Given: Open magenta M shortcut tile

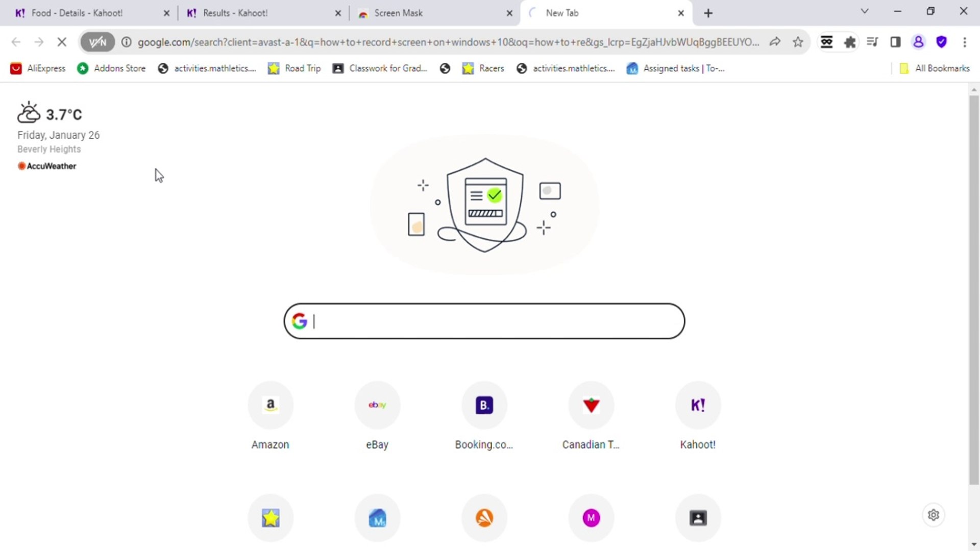Looking at the screenshot, I should 591,518.
